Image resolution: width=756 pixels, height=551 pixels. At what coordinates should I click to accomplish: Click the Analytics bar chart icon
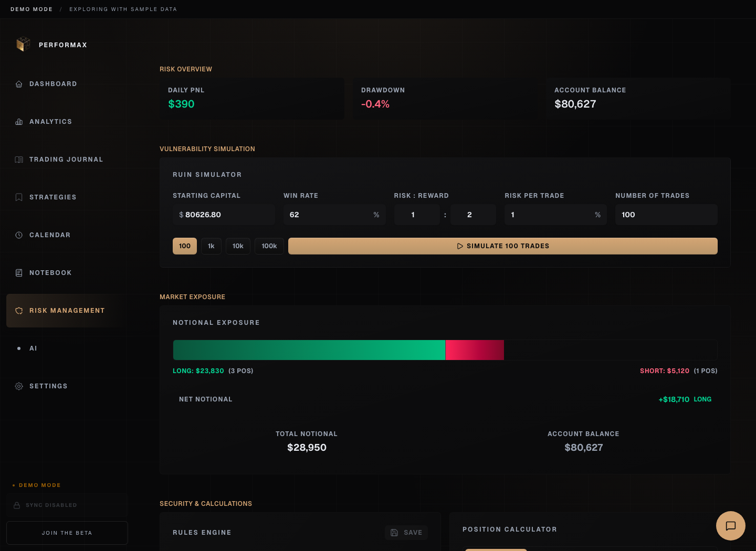pos(19,122)
